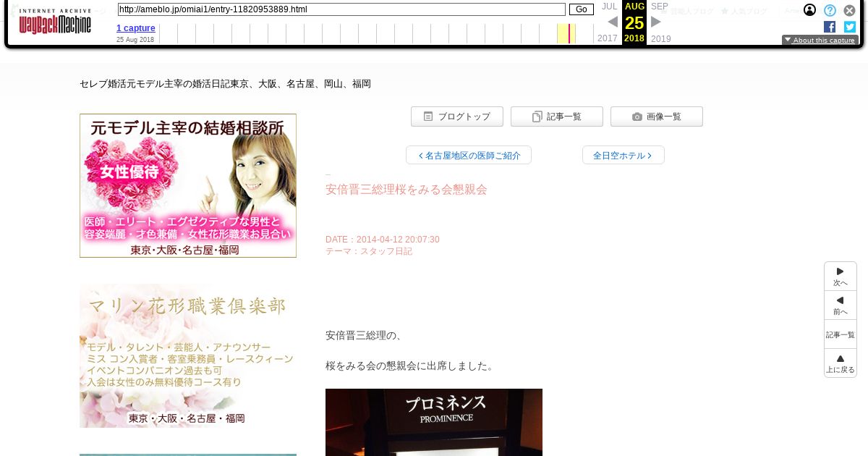Image resolution: width=868 pixels, height=456 pixels.
Task: Click article title 安倍晋三総理桜をみる会懇親会
Action: pyautogui.click(x=407, y=190)
